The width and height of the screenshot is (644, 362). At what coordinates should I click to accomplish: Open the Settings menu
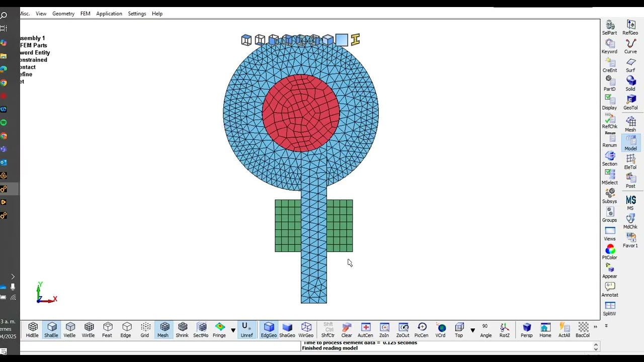[137, 14]
